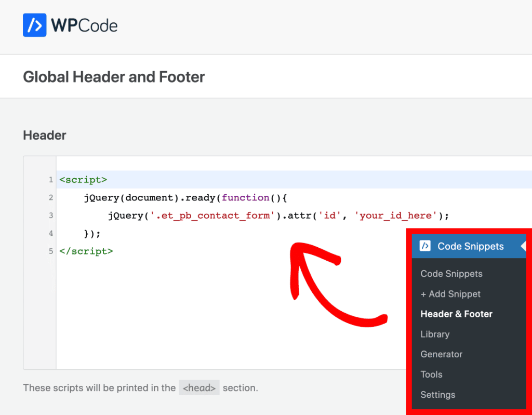This screenshot has height=415, width=532.
Task: Click the closing </script> tag line
Action: 86,251
